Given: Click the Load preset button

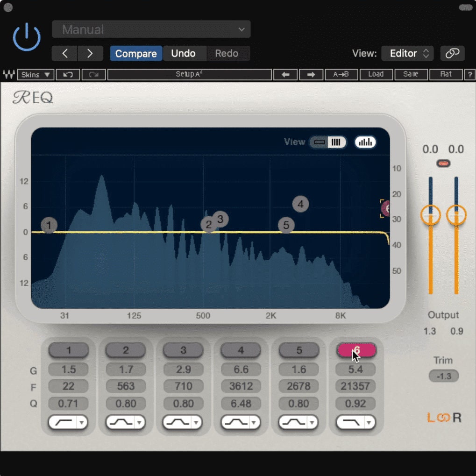Looking at the screenshot, I should tap(376, 74).
